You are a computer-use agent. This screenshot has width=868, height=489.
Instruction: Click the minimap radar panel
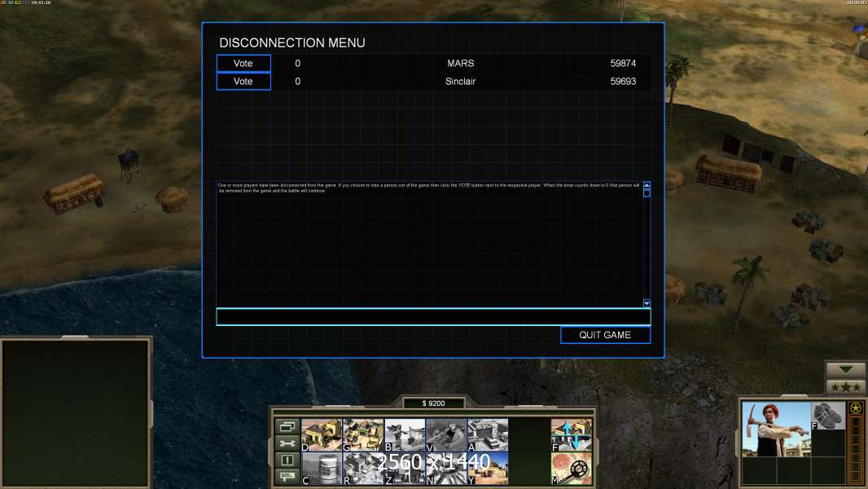76,413
